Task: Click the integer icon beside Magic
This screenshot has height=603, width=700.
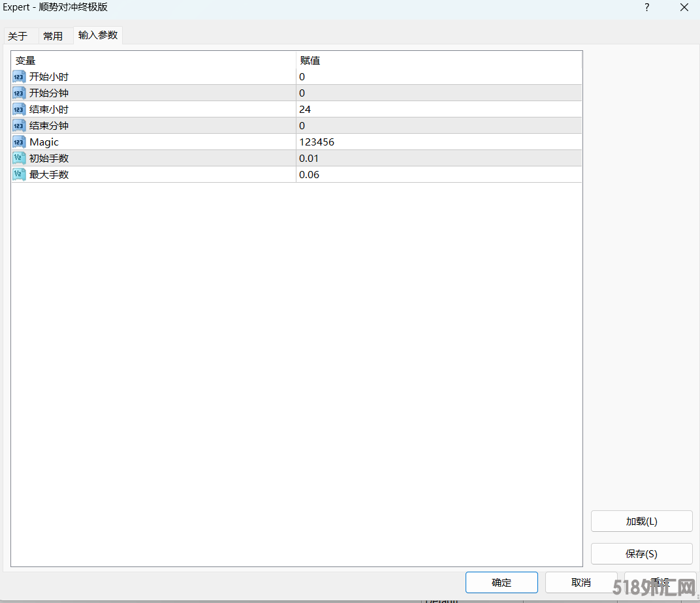Action: click(19, 142)
